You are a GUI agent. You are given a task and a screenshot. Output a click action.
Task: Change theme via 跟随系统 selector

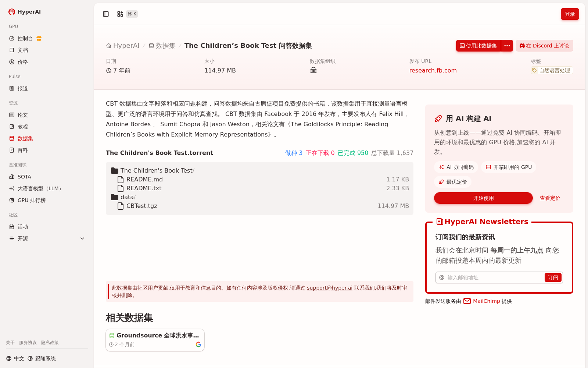pos(42,358)
